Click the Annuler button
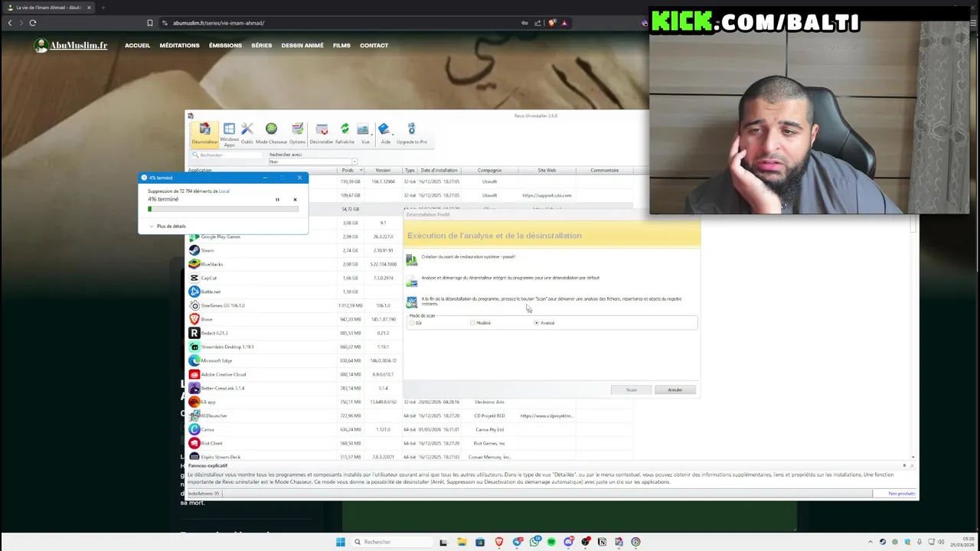This screenshot has width=980, height=551. pyautogui.click(x=675, y=390)
